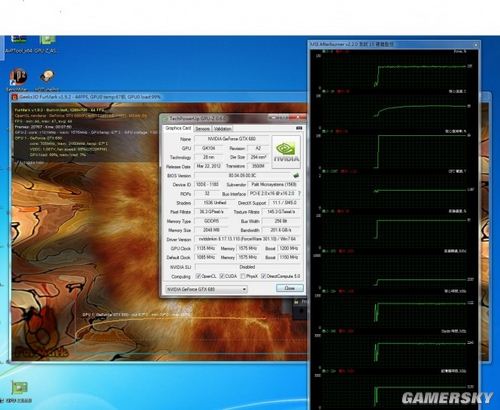Click the GPU Clock row Boost value 1200 MHz

(x=289, y=248)
